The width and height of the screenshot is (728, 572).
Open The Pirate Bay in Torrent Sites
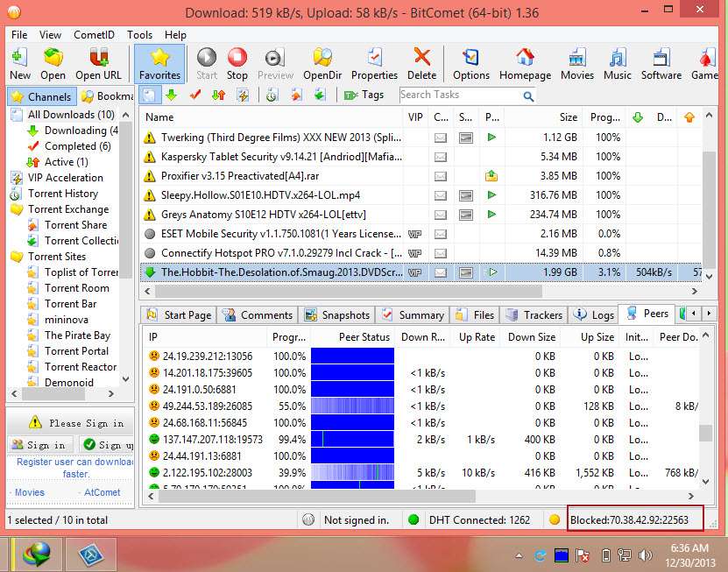(x=77, y=335)
